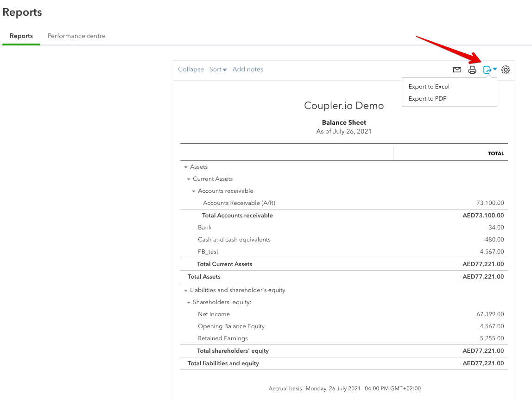
Task: Collapse the Shareholders' equity group
Action: click(188, 302)
